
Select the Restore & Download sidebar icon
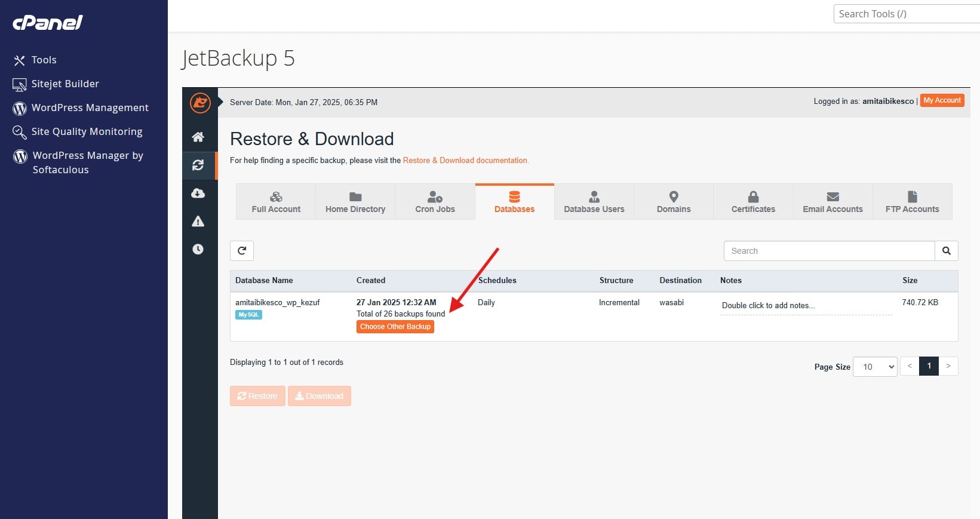(x=198, y=165)
